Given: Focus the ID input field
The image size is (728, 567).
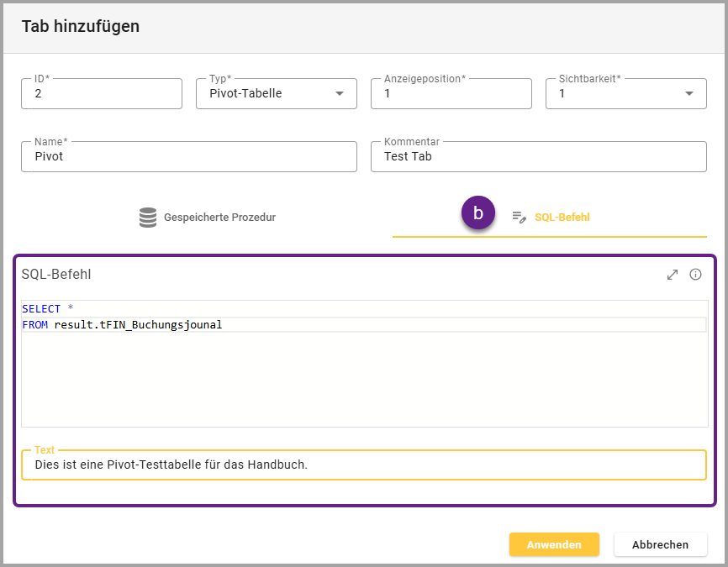Looking at the screenshot, I should pyautogui.click(x=101, y=94).
